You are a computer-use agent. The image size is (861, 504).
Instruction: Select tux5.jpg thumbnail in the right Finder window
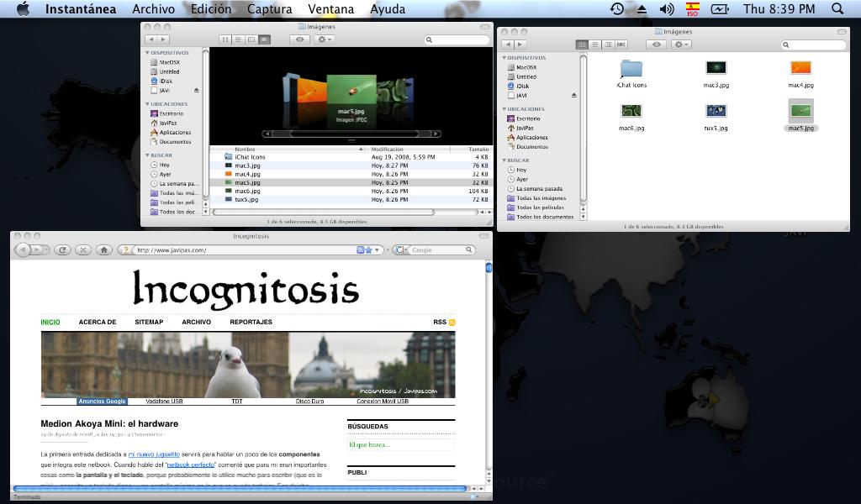pyautogui.click(x=716, y=111)
